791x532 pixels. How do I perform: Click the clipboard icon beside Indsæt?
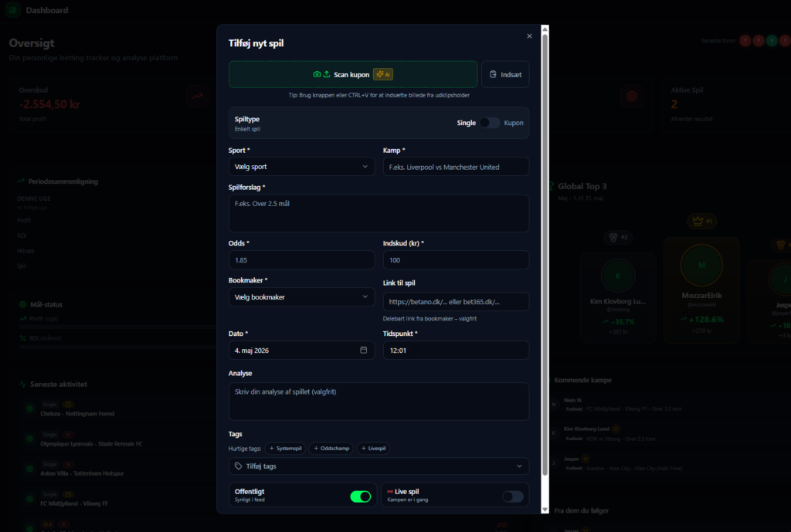(493, 75)
